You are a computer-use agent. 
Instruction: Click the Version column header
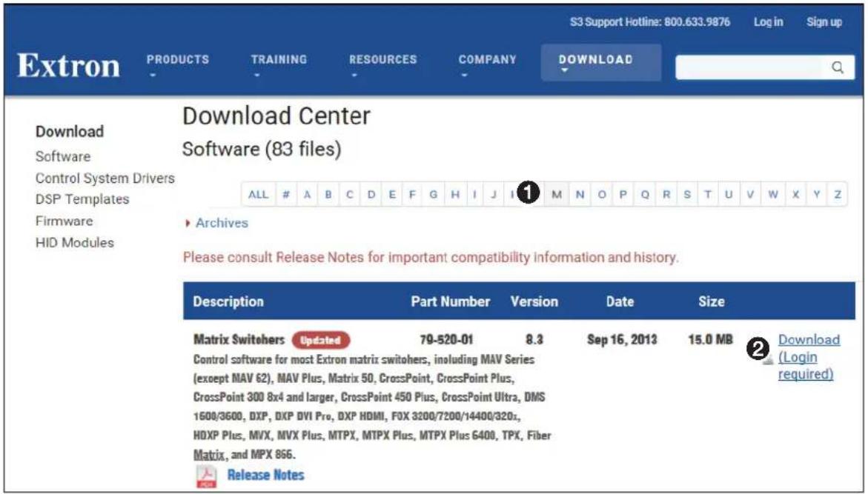click(x=534, y=302)
